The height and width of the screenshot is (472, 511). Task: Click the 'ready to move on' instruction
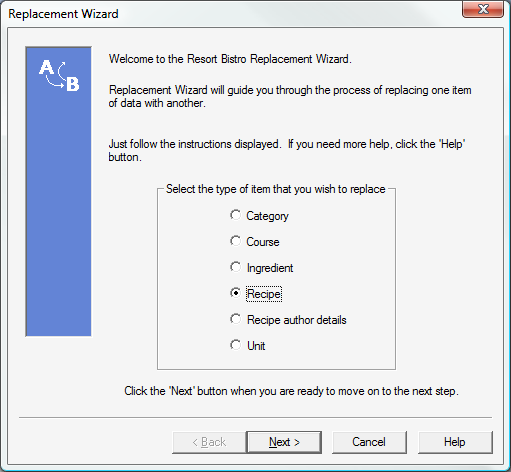(291, 391)
